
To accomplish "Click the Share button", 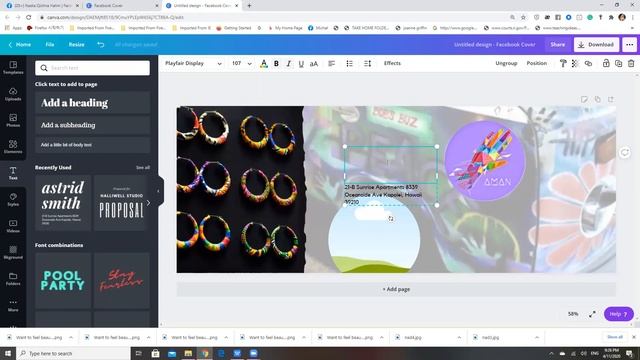I will 558,44.
